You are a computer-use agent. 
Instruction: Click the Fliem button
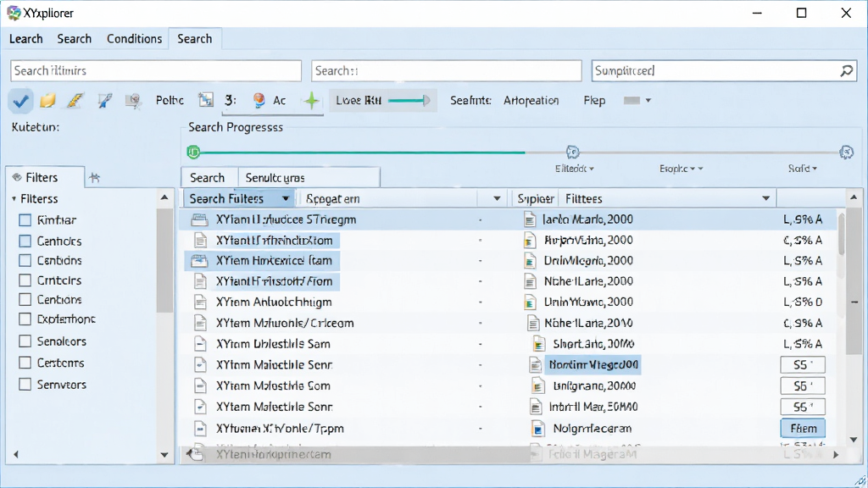click(803, 428)
